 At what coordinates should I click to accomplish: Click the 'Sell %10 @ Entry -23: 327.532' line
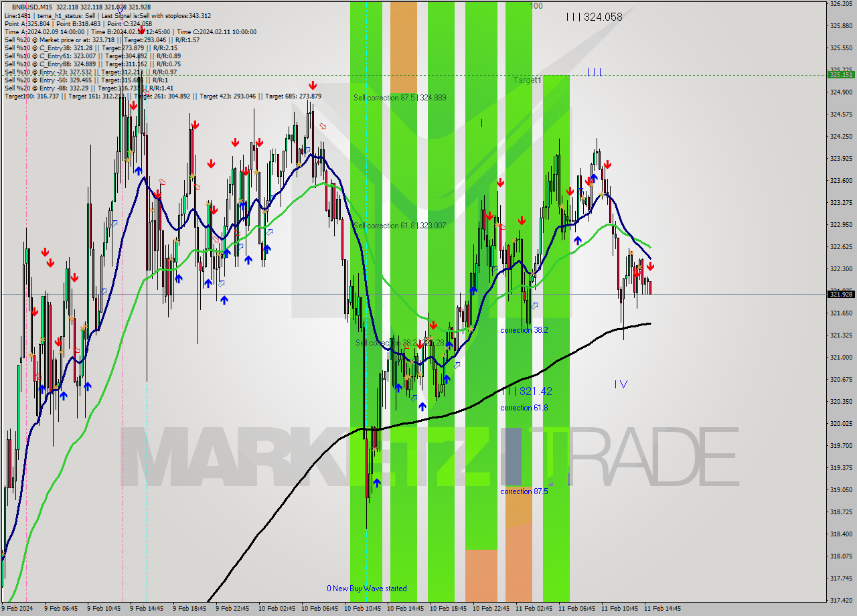point(90,72)
